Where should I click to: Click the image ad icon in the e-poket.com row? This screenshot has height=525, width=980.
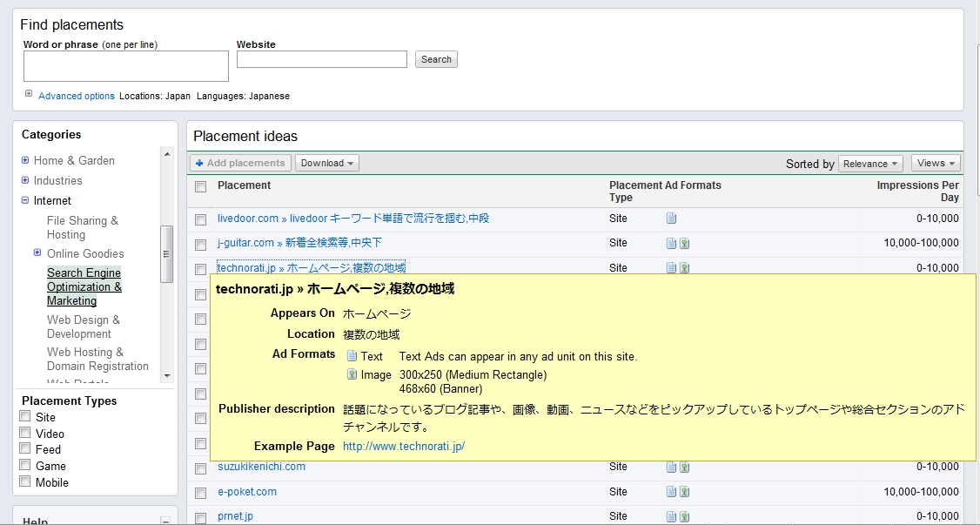[684, 492]
